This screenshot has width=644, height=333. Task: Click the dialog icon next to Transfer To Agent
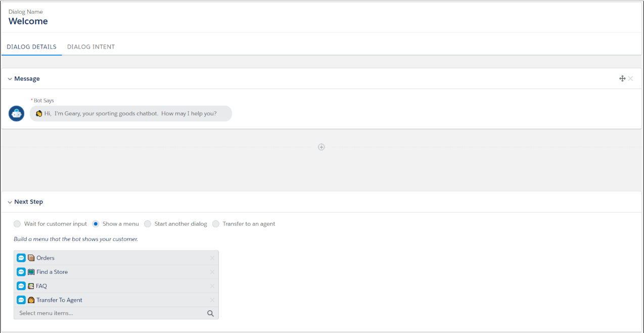[x=21, y=300]
